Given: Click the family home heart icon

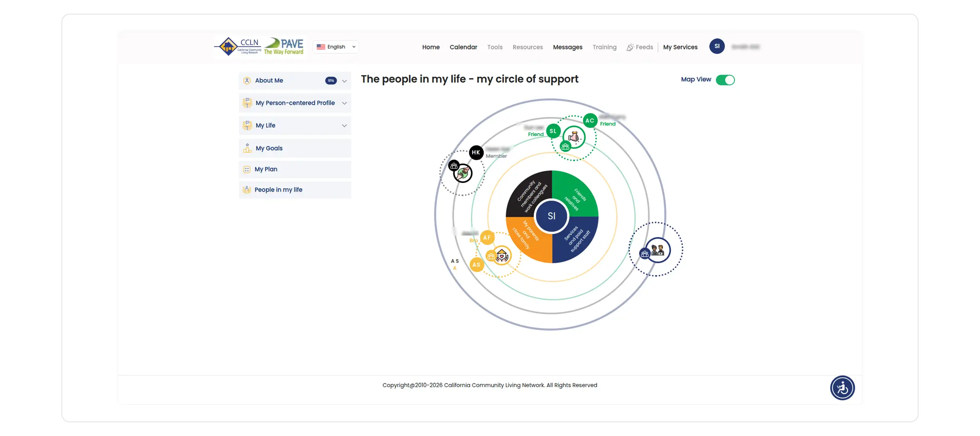Looking at the screenshot, I should (502, 256).
